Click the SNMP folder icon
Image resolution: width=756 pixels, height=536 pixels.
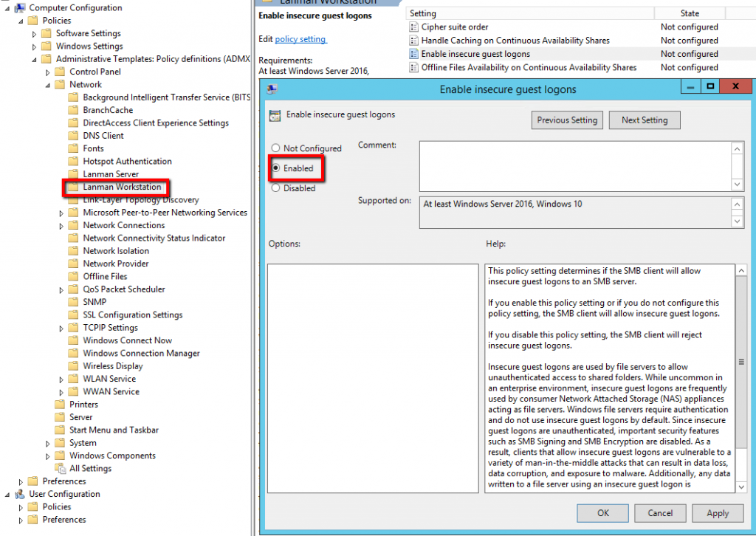coord(73,302)
